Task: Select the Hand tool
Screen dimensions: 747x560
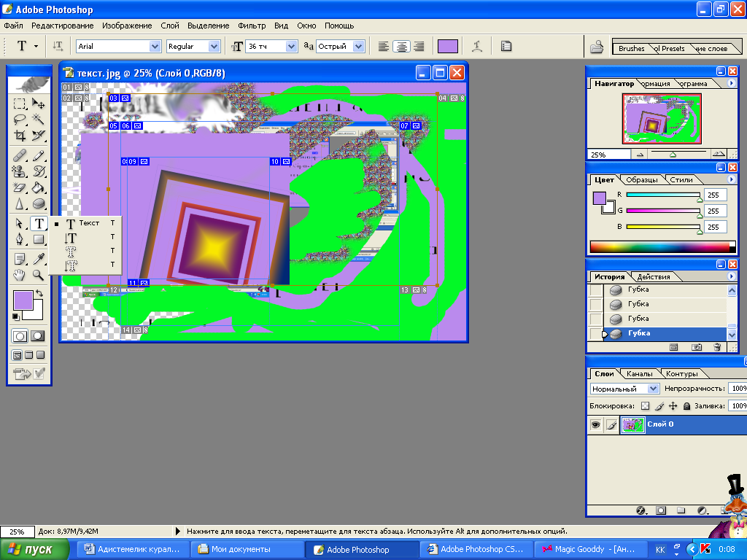Action: 20,275
